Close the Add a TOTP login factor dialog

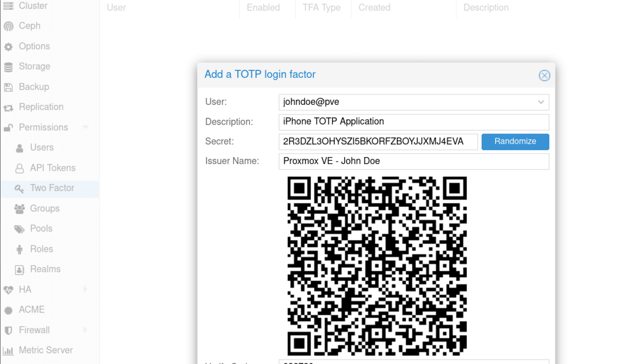(544, 75)
